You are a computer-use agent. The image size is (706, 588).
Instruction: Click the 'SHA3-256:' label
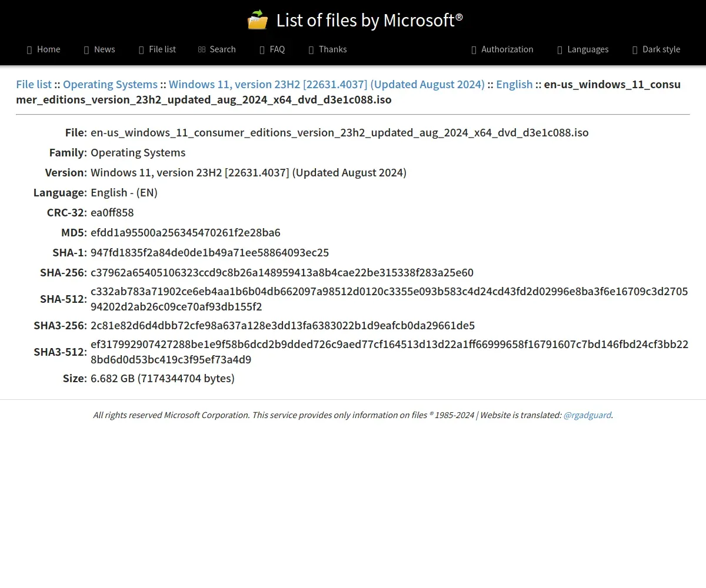click(x=60, y=326)
